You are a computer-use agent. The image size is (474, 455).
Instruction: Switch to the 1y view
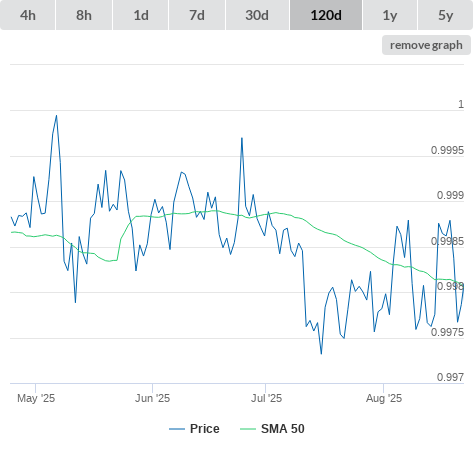point(390,15)
